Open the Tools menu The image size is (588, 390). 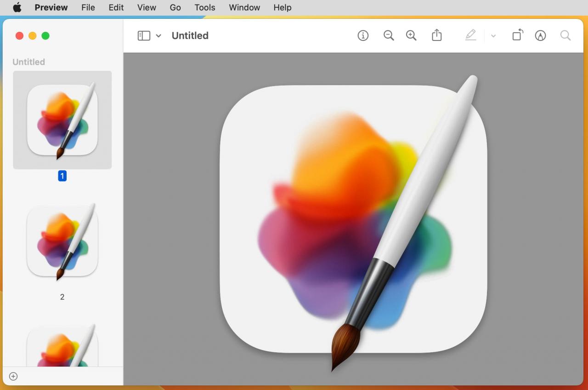[x=205, y=7]
